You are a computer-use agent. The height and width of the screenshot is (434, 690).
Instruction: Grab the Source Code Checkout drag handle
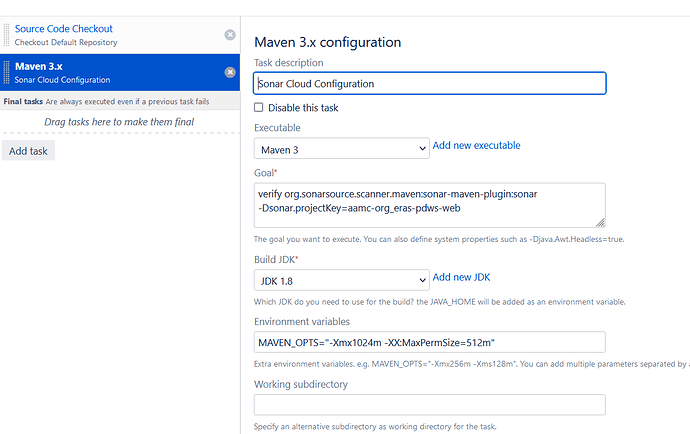8,35
